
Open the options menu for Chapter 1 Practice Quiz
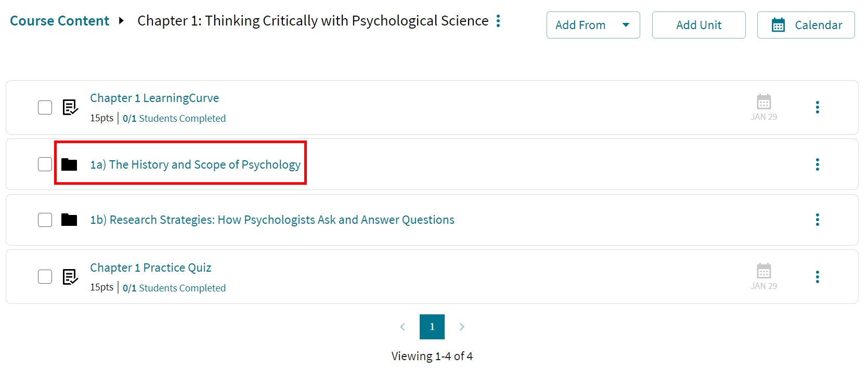pyautogui.click(x=818, y=276)
